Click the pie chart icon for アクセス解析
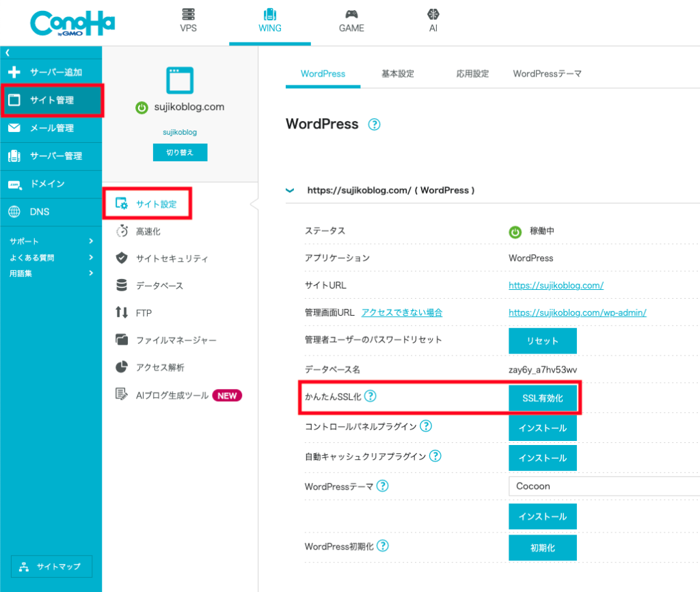The height and width of the screenshot is (592, 700). point(122,367)
